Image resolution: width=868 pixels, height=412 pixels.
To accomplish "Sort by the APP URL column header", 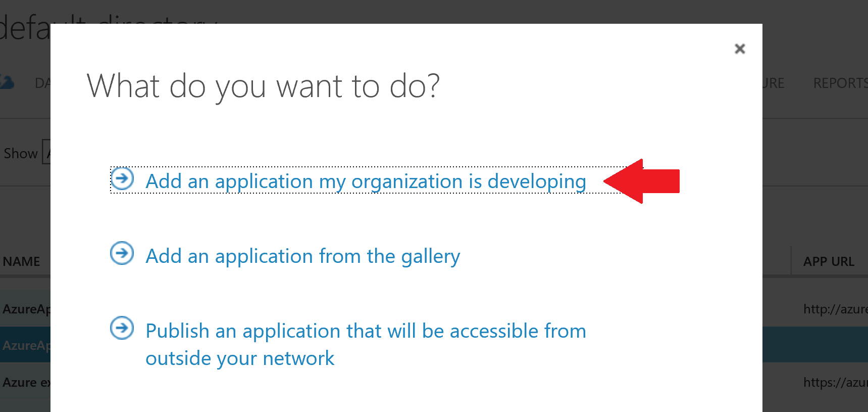I will click(x=829, y=261).
